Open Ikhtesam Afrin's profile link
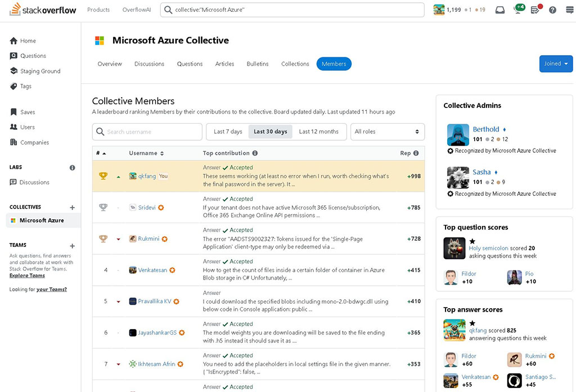 click(156, 364)
